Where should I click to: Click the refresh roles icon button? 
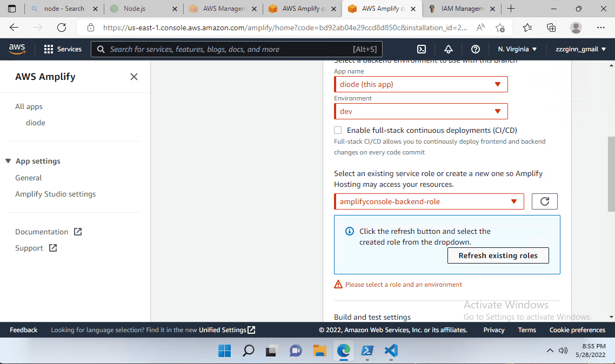(x=544, y=201)
